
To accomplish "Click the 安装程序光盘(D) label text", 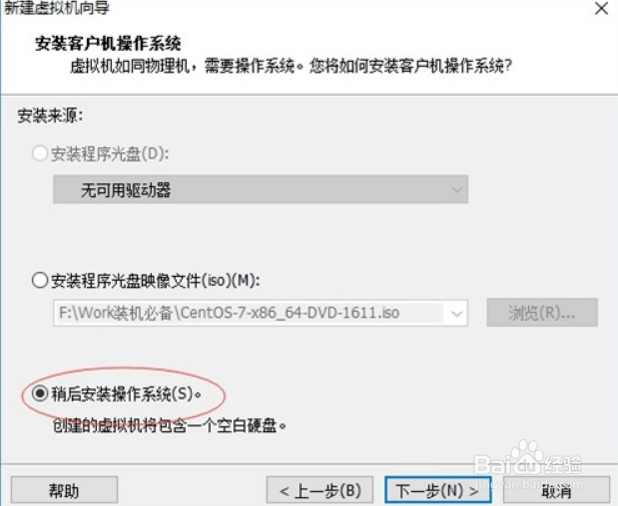I will click(110, 154).
